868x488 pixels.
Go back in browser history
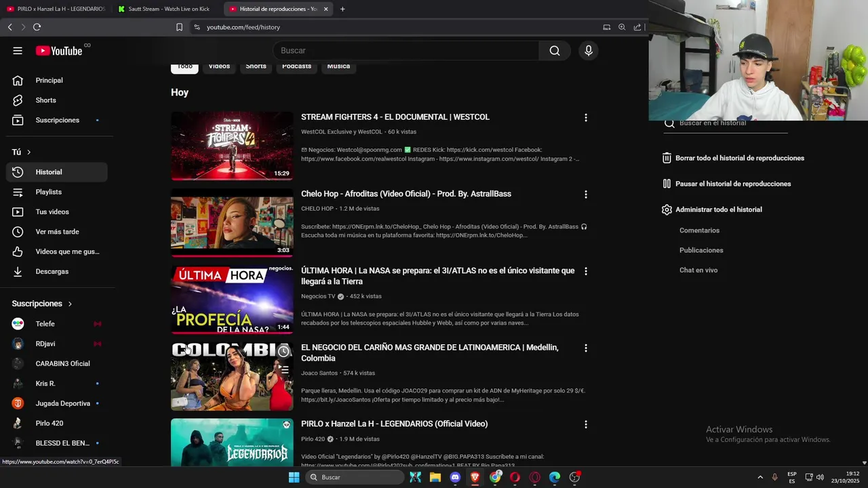(x=9, y=27)
